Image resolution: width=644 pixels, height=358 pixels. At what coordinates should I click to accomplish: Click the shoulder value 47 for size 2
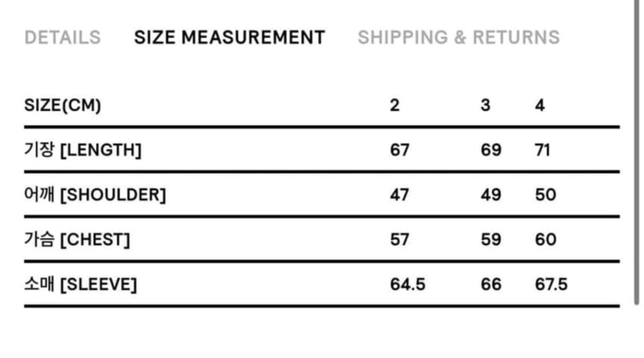pyautogui.click(x=400, y=195)
